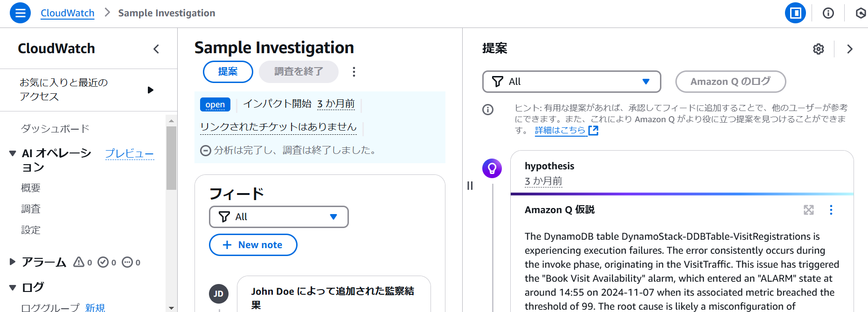This screenshot has width=868, height=312.
Task: Click the JD user avatar
Action: point(219,294)
